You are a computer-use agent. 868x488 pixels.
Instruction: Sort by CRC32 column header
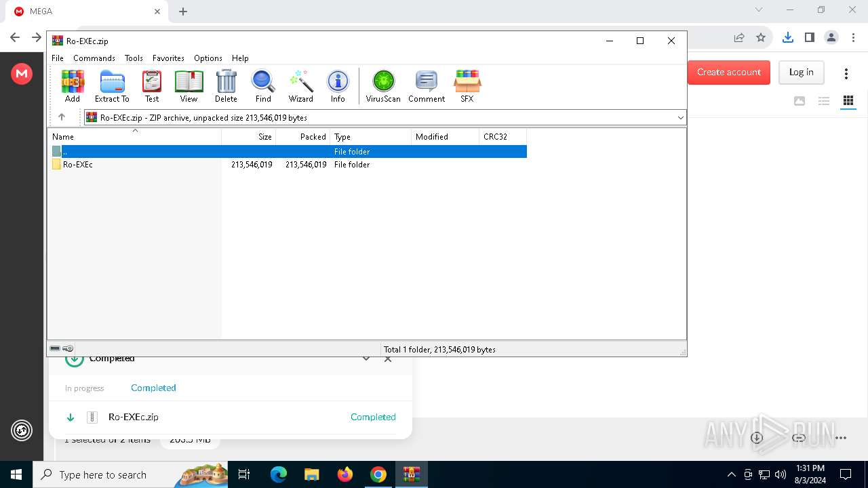click(x=503, y=136)
